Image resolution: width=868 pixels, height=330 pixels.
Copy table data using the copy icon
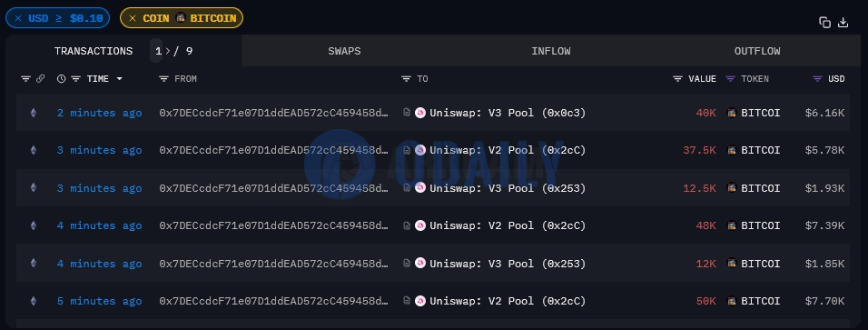pyautogui.click(x=824, y=22)
